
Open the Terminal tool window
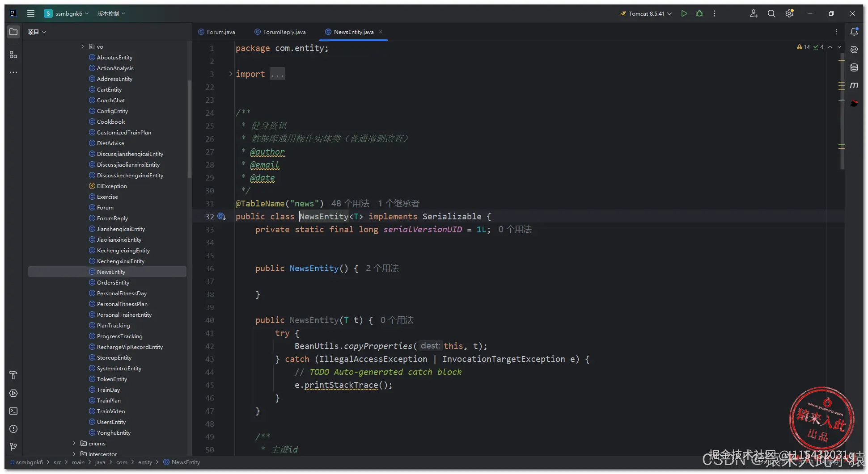(x=13, y=411)
